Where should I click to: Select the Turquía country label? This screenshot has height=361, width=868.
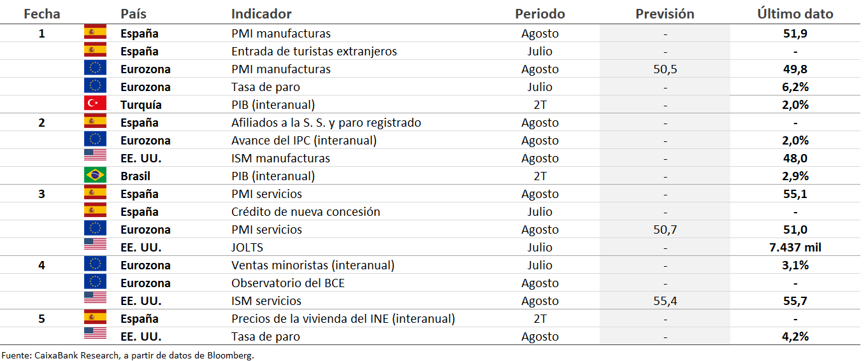[x=141, y=104]
